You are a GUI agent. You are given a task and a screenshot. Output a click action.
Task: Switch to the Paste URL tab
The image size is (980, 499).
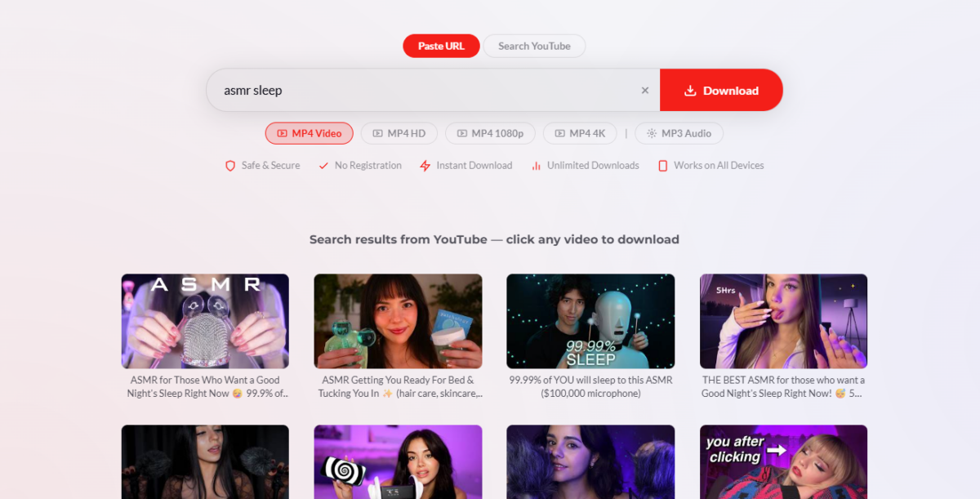click(x=441, y=46)
